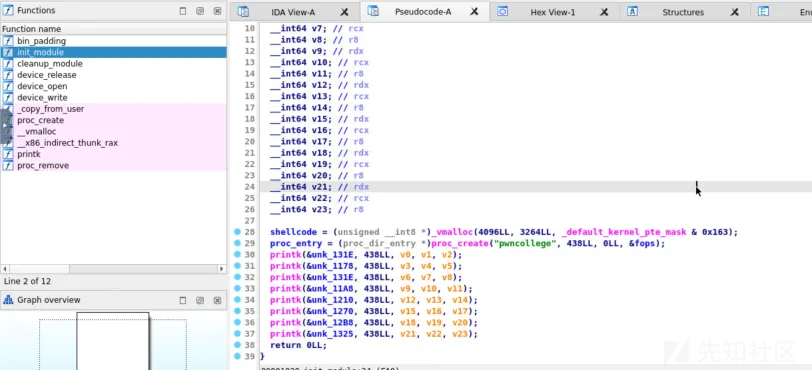Click function icon beside printk
Image resolution: width=812 pixels, height=370 pixels.
click(x=8, y=154)
